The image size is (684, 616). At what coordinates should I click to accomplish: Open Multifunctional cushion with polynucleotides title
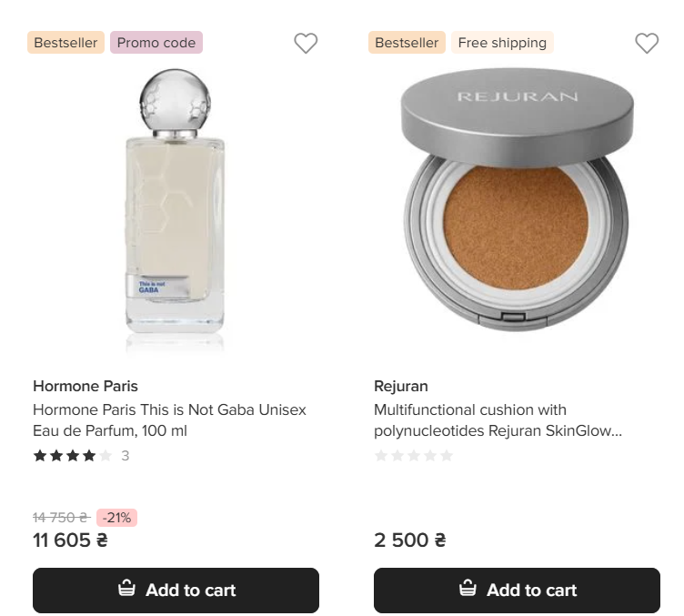[498, 420]
